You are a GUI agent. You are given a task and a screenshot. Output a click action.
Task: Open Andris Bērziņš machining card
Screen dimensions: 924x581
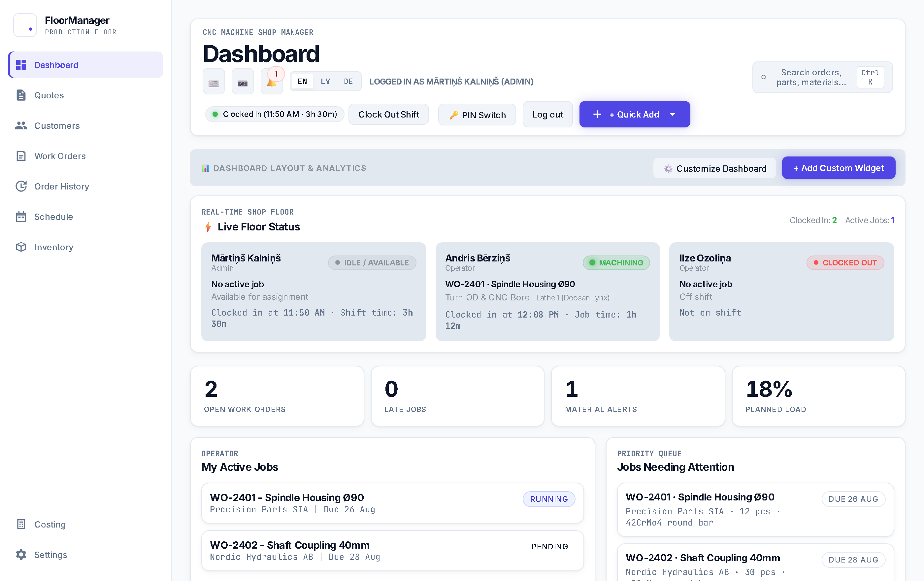tap(547, 291)
